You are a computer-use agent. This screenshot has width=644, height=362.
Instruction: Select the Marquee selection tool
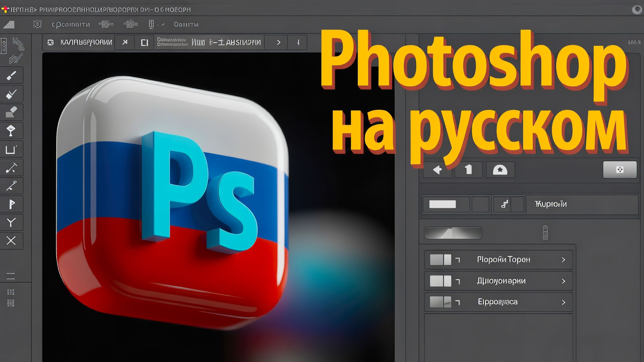click(x=12, y=149)
